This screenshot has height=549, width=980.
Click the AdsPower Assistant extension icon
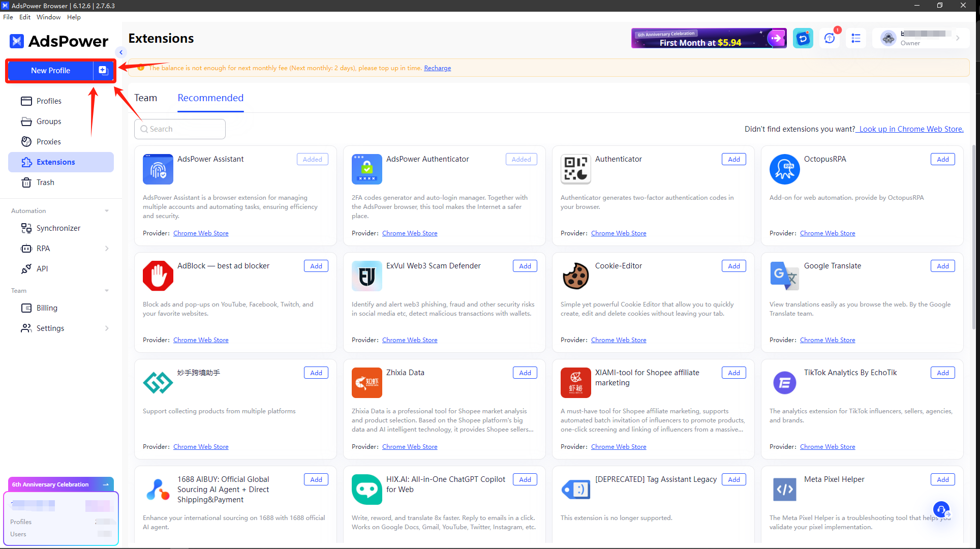click(158, 169)
